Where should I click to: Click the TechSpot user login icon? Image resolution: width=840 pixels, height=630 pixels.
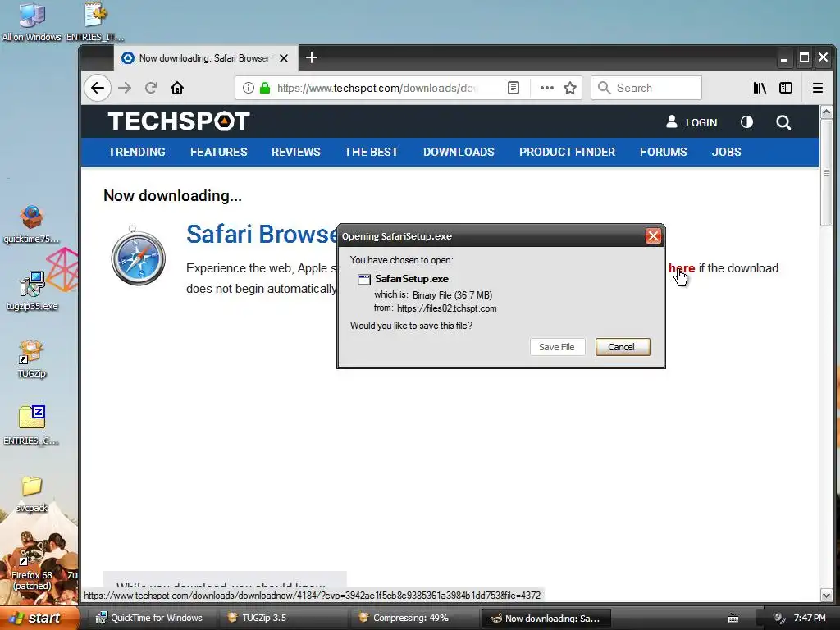click(671, 121)
